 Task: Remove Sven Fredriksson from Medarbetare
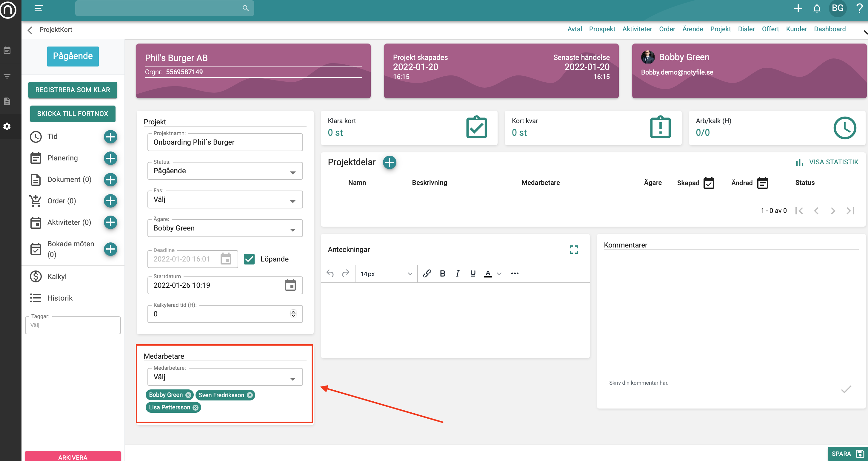[250, 395]
